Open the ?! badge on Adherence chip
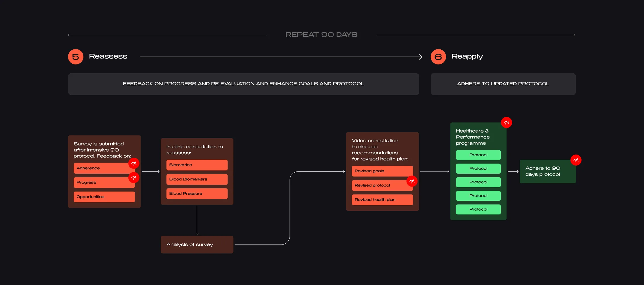This screenshot has height=285, width=644. (x=134, y=163)
